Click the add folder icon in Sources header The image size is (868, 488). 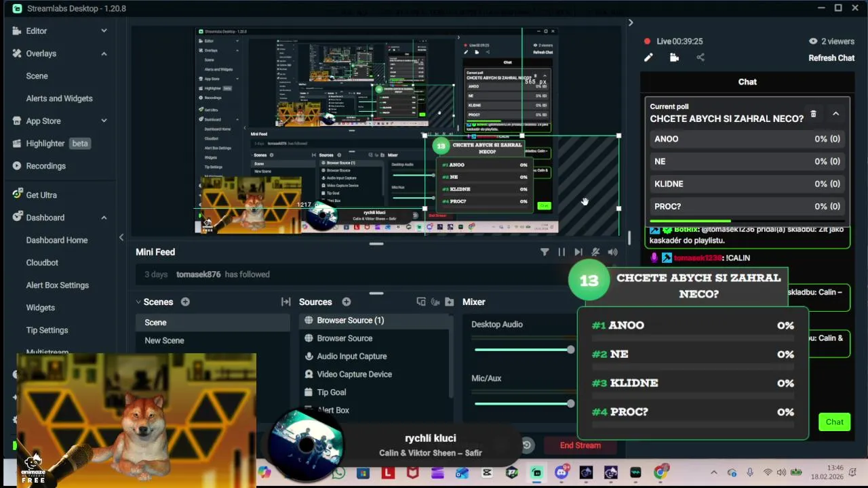(x=449, y=302)
